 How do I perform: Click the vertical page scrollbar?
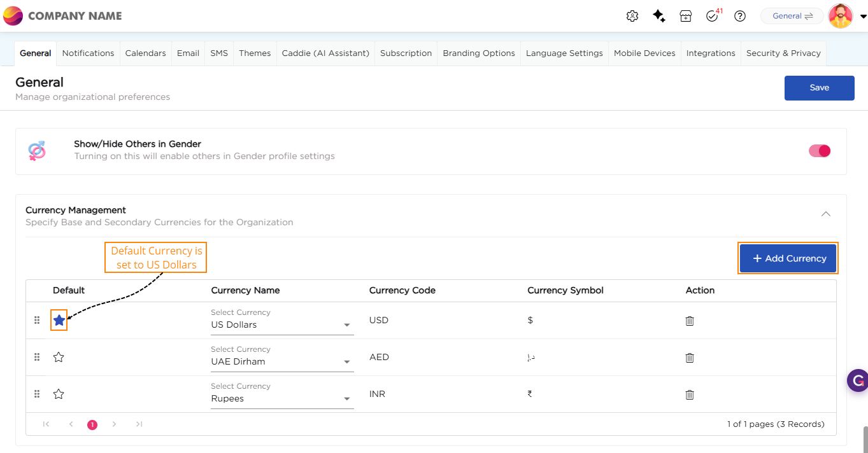(864, 439)
